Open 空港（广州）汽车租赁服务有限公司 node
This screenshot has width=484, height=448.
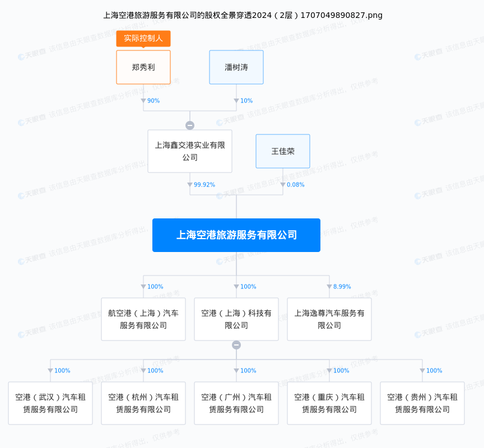(x=236, y=403)
